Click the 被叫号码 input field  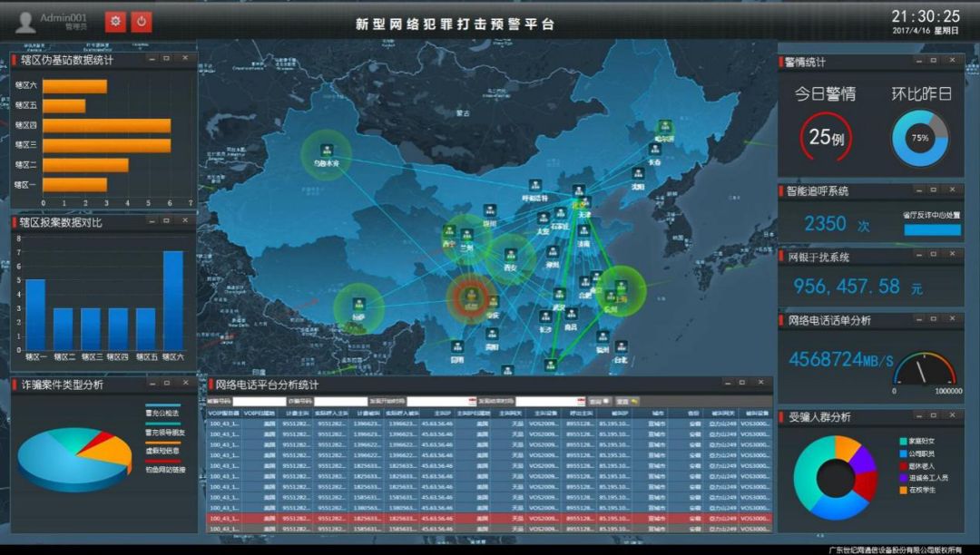(x=258, y=401)
